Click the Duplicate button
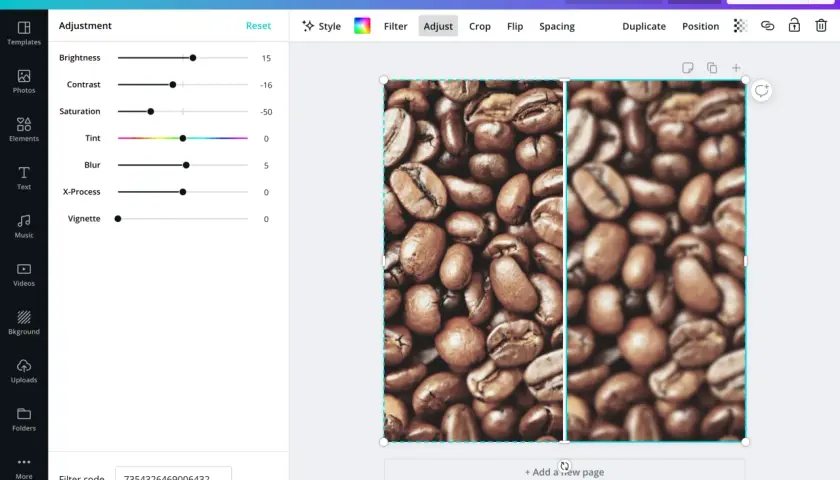840x480 pixels. 644,26
